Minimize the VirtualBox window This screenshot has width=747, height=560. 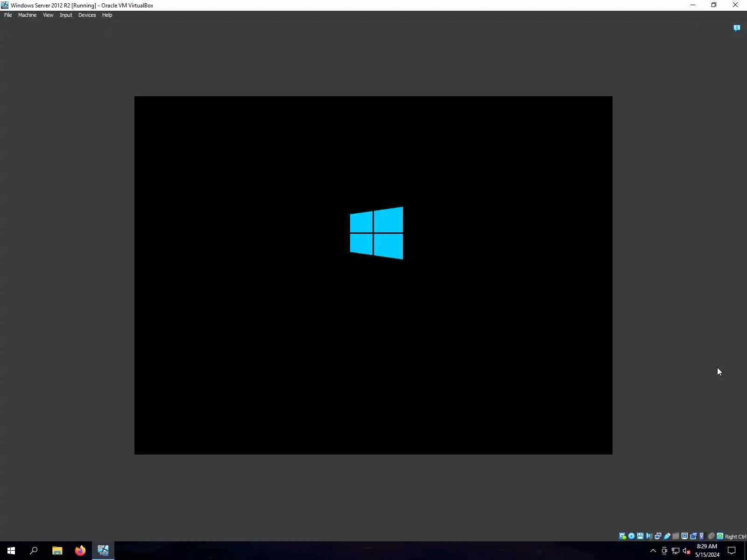(x=693, y=5)
